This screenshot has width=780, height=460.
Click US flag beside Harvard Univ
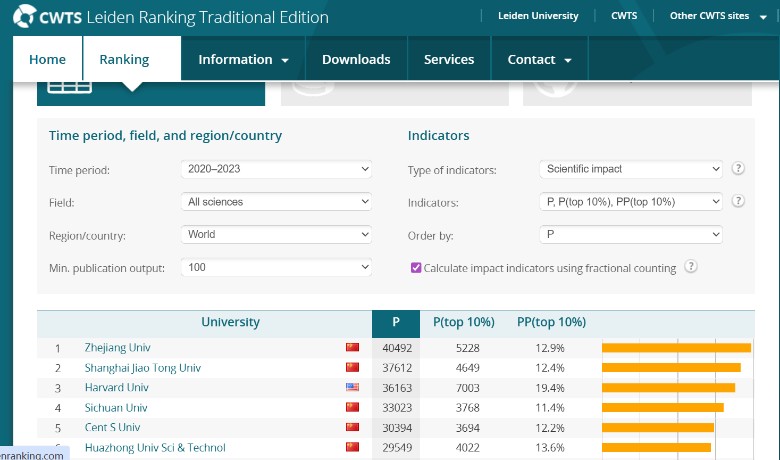coord(351,388)
